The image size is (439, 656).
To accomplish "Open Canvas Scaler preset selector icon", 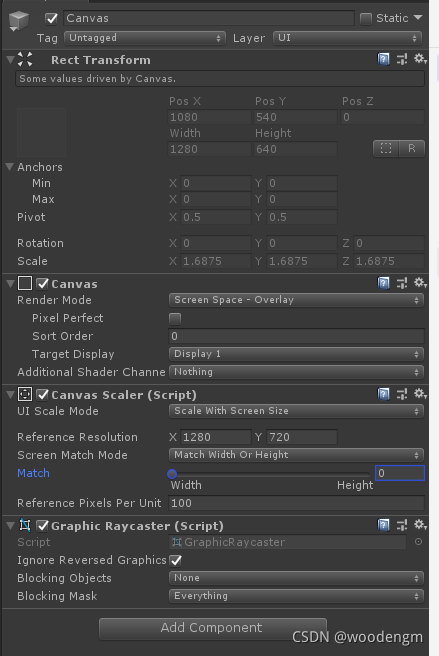I will coord(402,394).
